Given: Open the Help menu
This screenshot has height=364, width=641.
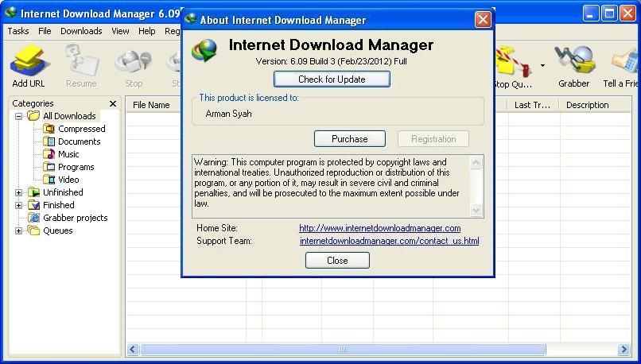Looking at the screenshot, I should pos(147,31).
